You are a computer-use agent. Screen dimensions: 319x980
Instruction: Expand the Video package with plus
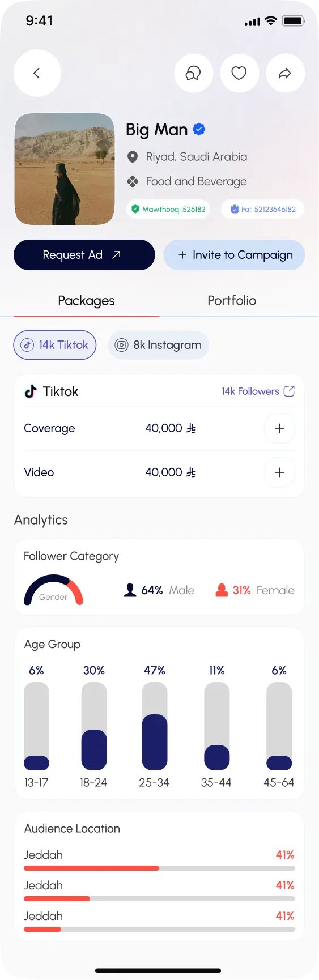[279, 472]
